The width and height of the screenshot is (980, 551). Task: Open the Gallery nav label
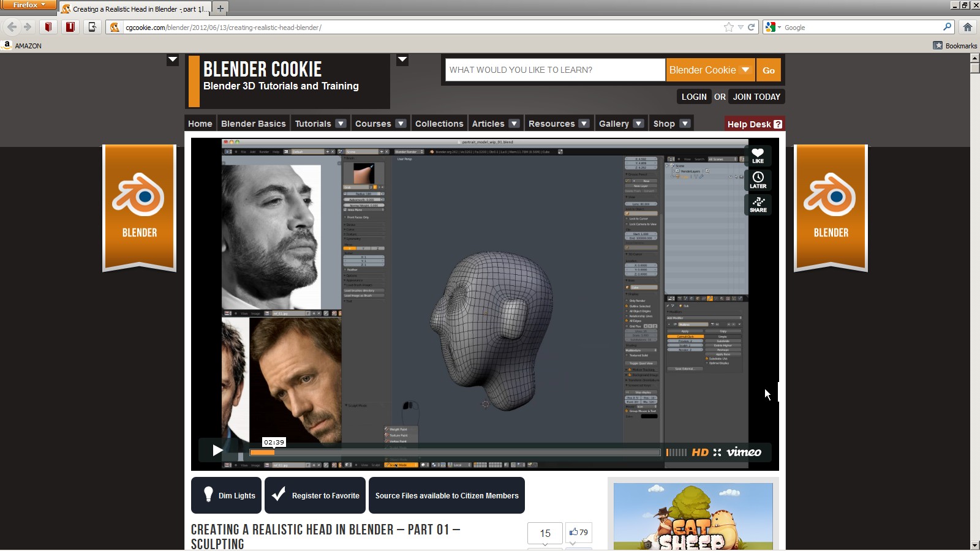coord(614,123)
